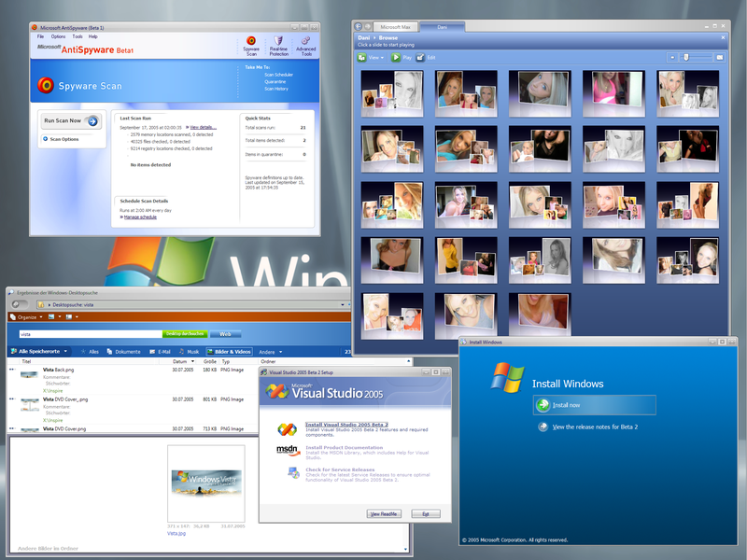Click the Edit icon in Max toolbar

[x=421, y=58]
